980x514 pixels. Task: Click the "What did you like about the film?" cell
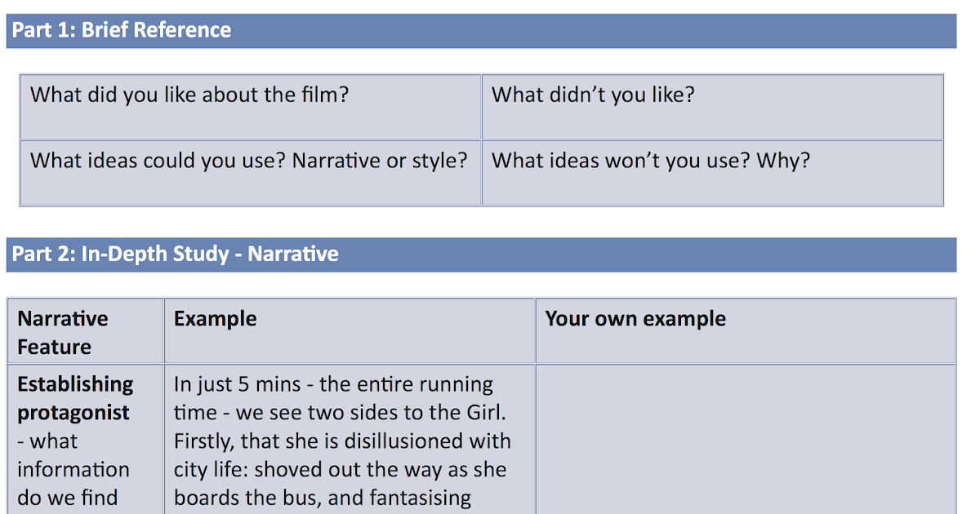pyautogui.click(x=250, y=106)
